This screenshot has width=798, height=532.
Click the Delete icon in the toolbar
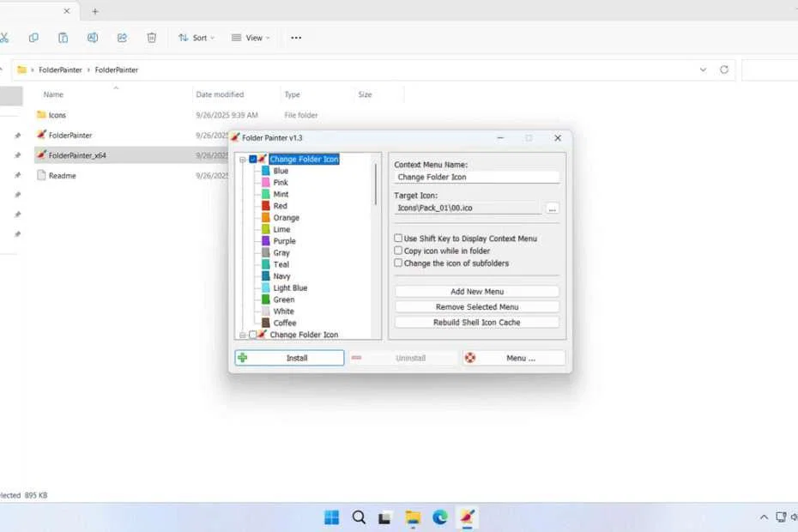(151, 38)
